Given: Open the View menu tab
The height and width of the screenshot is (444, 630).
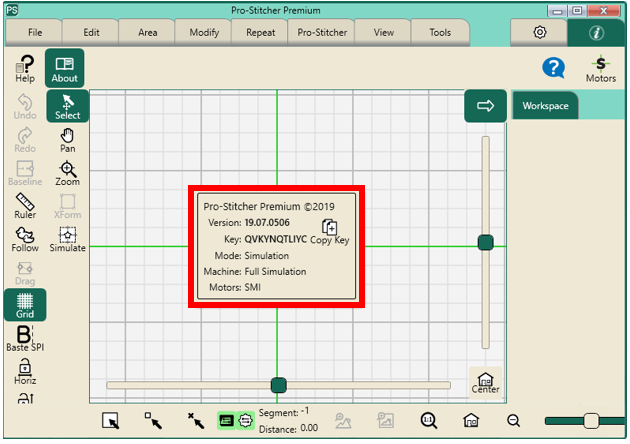Looking at the screenshot, I should (383, 33).
